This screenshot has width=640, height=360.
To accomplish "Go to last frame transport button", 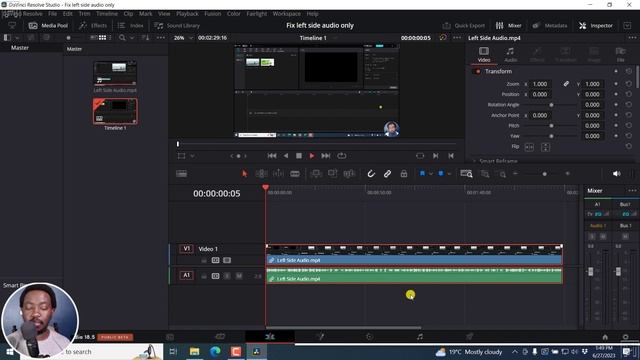I will point(326,156).
